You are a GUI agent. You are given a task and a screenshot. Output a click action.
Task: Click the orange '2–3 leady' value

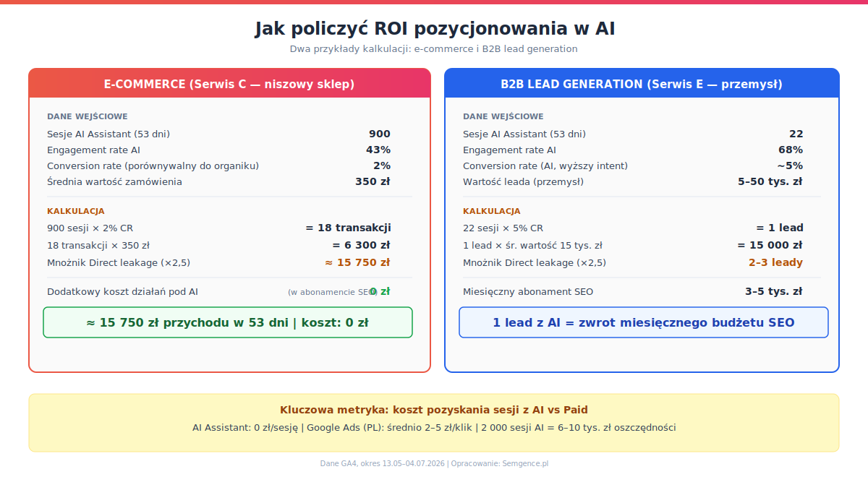point(775,262)
